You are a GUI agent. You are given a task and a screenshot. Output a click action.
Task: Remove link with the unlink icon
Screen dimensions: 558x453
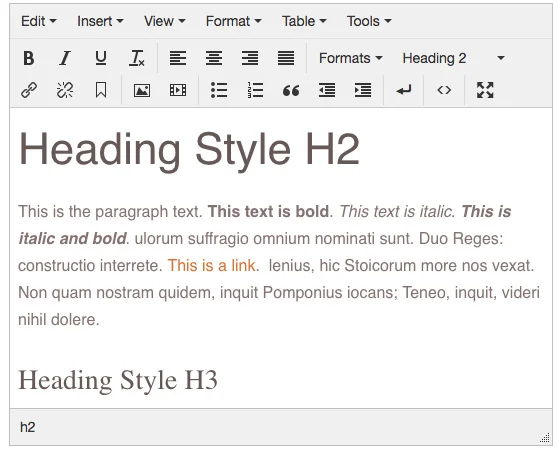65,90
